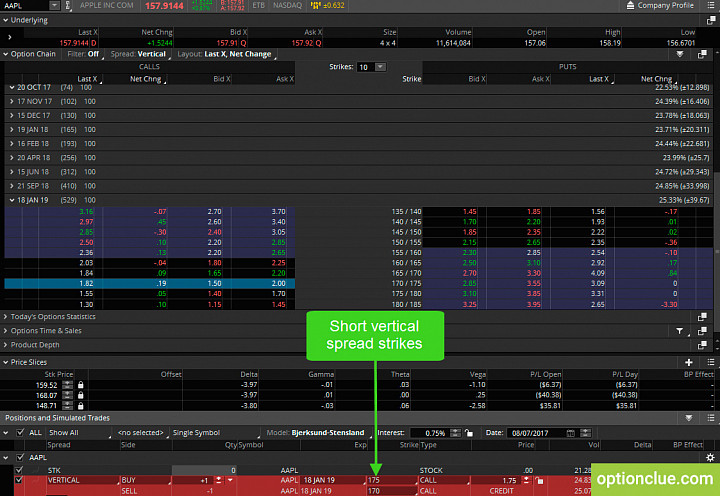Uncheck the VERTICAL trade row checkbox
720x496 pixels.
click(x=18, y=480)
